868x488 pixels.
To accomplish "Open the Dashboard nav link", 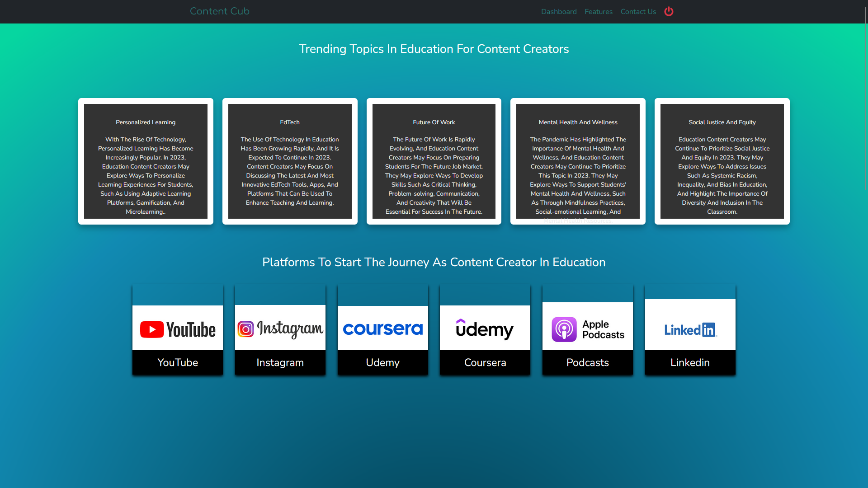I will (x=559, y=12).
